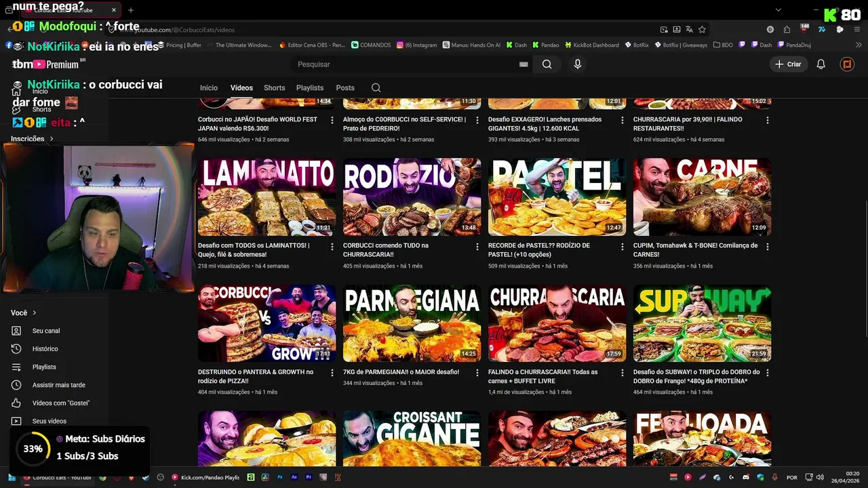Open the YouTube notifications bell

pos(821,64)
